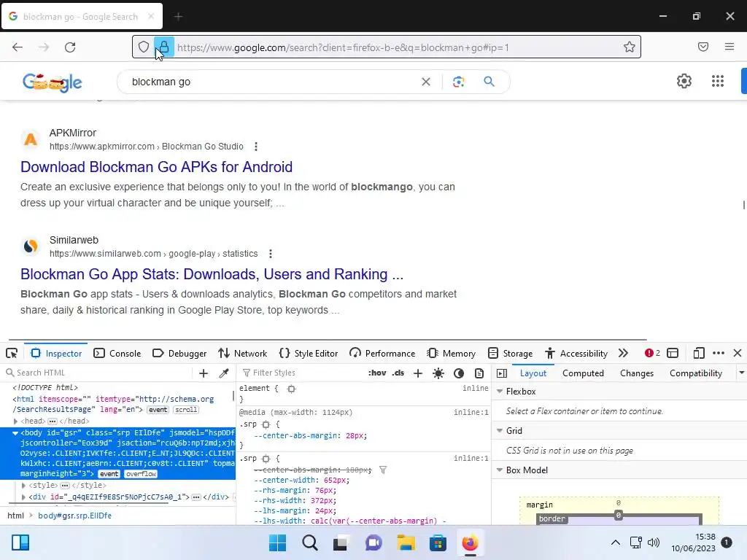747x560 pixels.
Task: Open Download Blockman Go APKs for Android result
Action: pyautogui.click(x=156, y=167)
